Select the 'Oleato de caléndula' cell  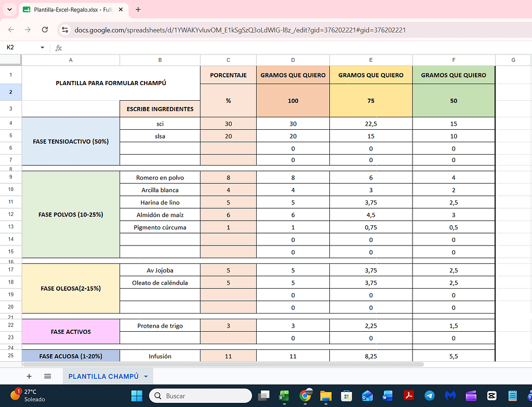pos(160,282)
